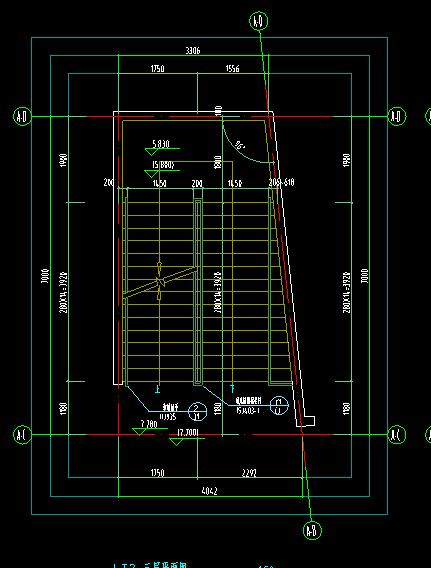Select the rightmost 280x14=3920 dimension text

346,292
